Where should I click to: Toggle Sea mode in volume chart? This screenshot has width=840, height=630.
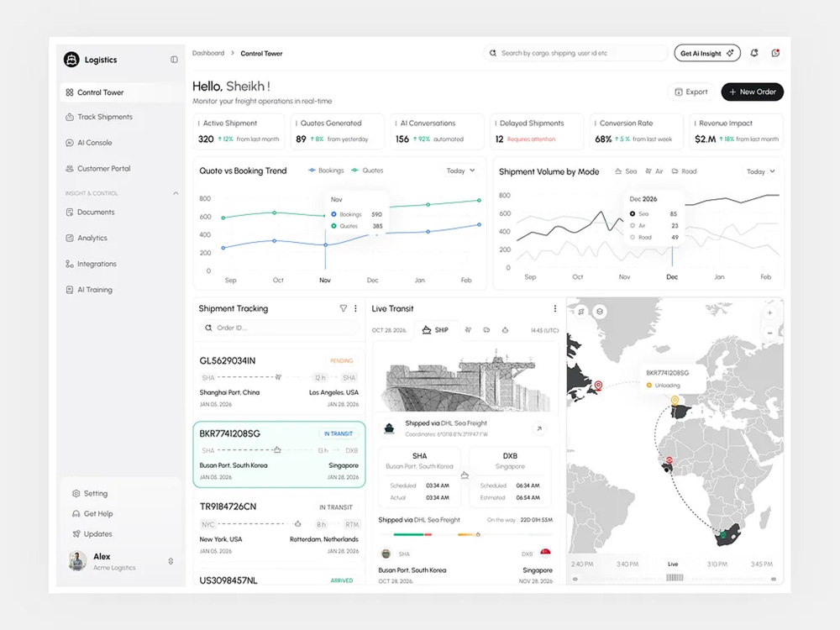coord(626,171)
